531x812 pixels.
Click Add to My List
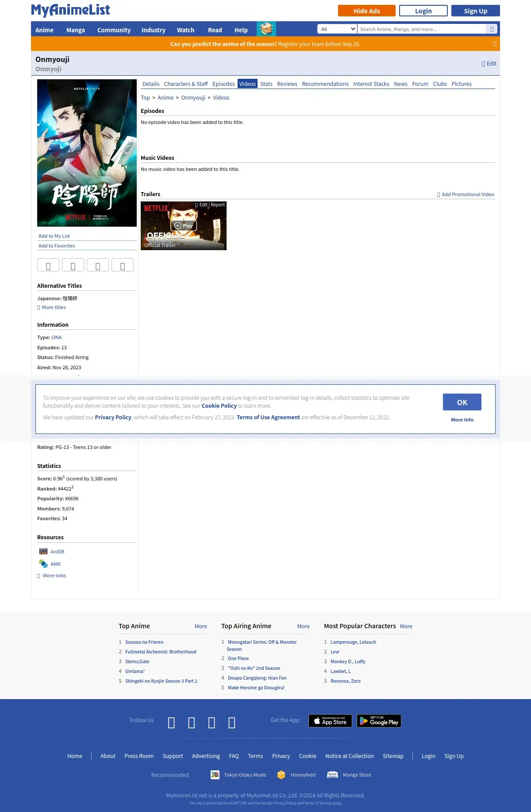click(x=54, y=236)
